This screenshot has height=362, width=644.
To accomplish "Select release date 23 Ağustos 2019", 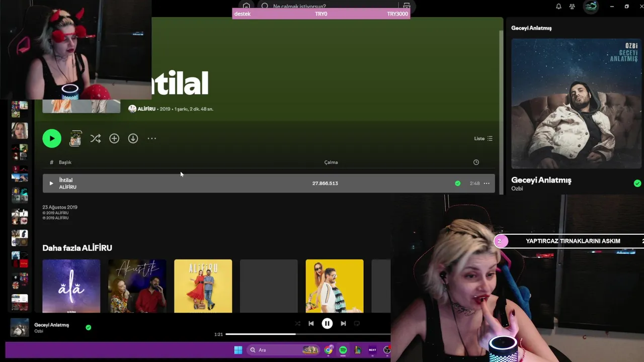I will click(60, 207).
